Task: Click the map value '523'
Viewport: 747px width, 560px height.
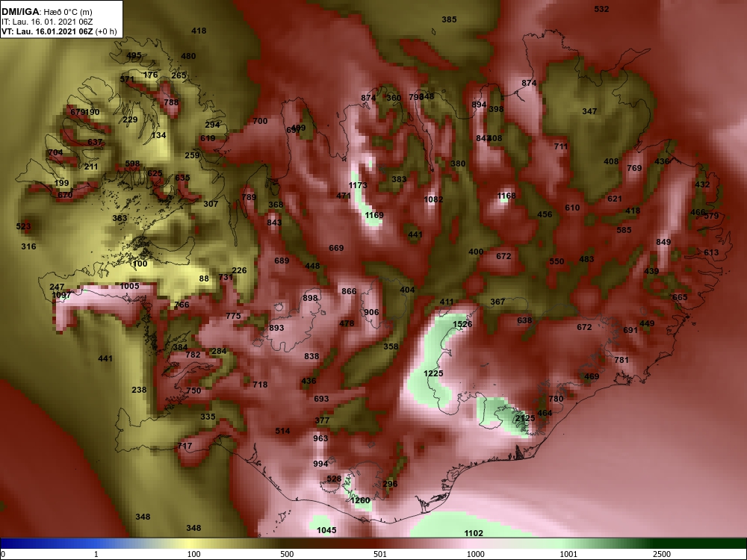Action: 23,227
